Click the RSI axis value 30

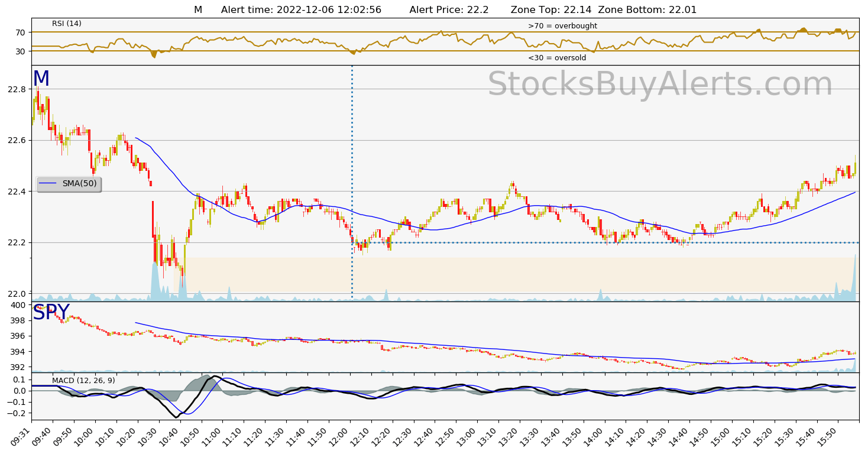click(x=21, y=51)
